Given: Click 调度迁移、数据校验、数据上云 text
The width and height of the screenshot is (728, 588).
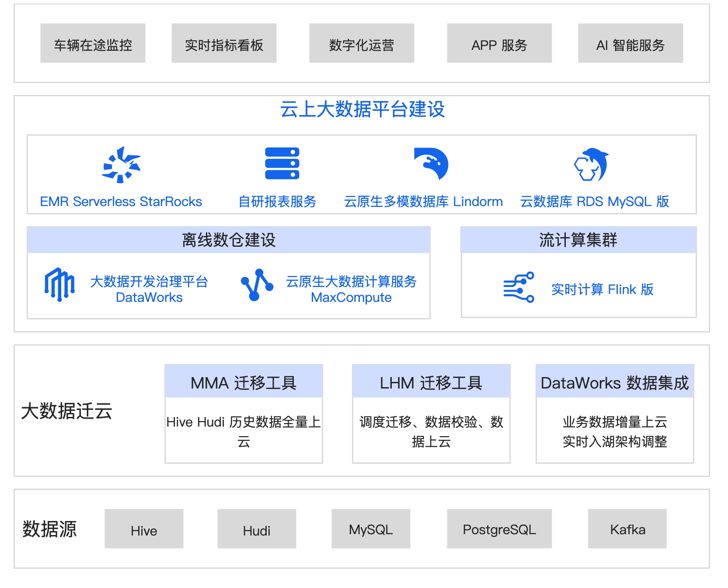Looking at the screenshot, I should pyautogui.click(x=431, y=431).
